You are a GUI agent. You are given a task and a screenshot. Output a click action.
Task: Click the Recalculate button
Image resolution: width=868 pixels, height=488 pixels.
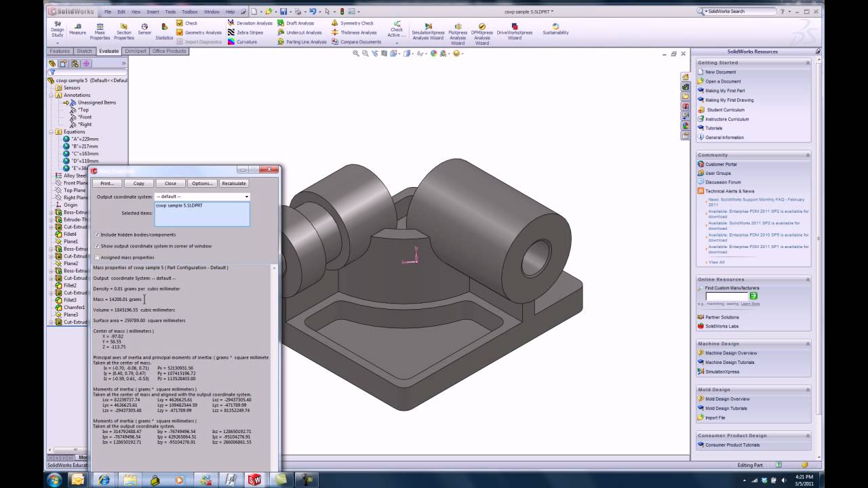tap(234, 183)
